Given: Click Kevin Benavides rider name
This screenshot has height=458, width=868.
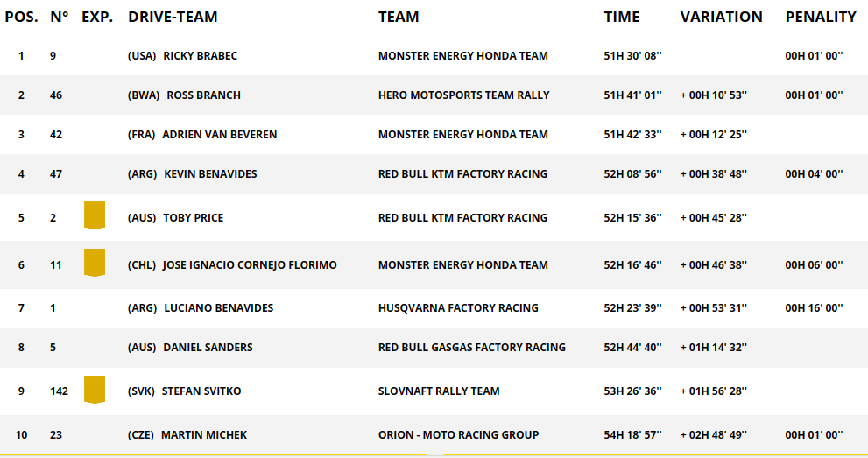Looking at the screenshot, I should (210, 174).
